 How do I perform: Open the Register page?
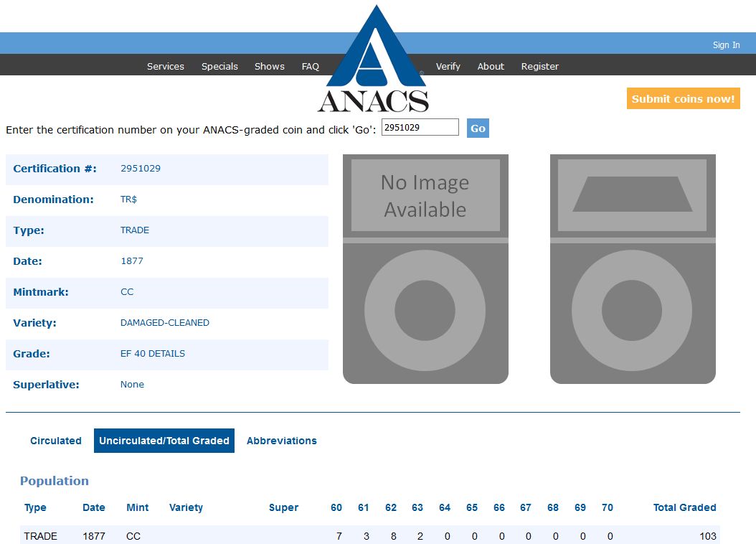click(x=539, y=67)
